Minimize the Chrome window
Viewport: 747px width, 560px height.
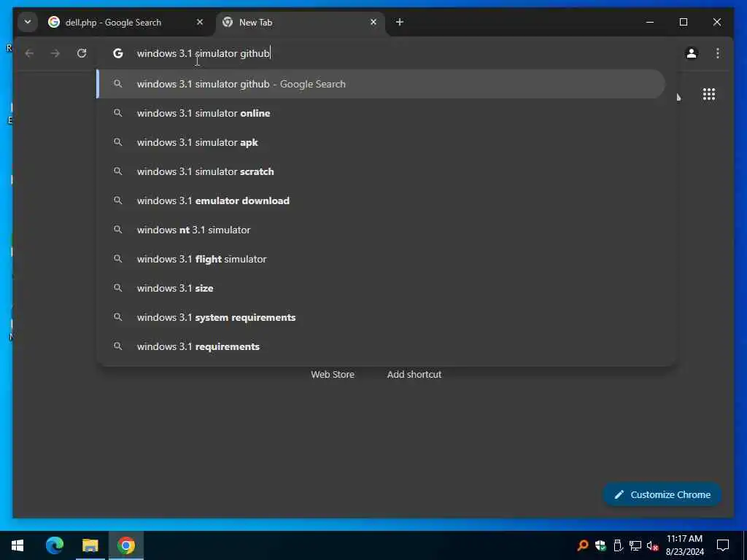[x=650, y=22]
